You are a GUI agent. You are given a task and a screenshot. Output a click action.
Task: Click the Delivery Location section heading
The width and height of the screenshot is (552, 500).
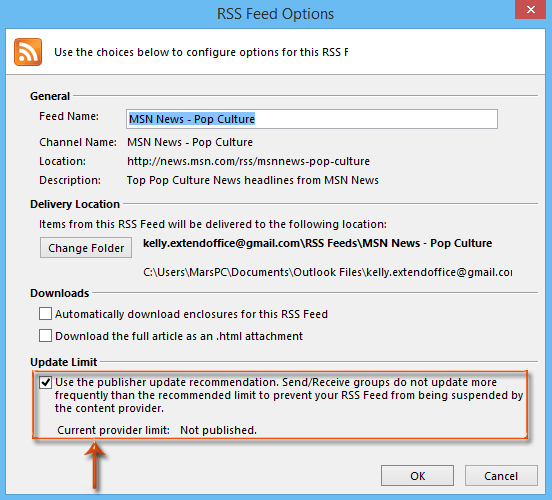(75, 204)
